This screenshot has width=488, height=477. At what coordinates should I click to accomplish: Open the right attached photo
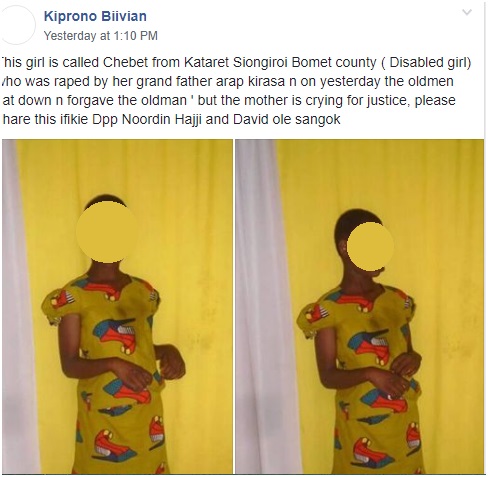(360, 306)
